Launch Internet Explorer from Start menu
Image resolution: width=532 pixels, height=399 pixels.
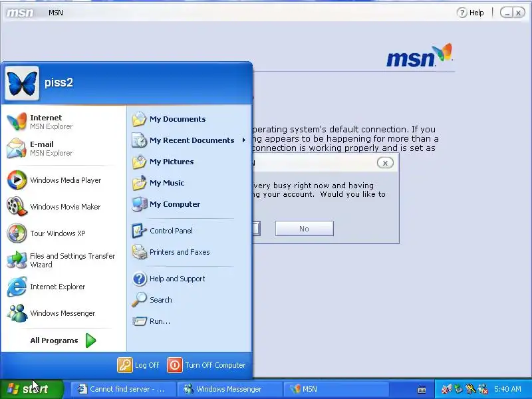63,287
